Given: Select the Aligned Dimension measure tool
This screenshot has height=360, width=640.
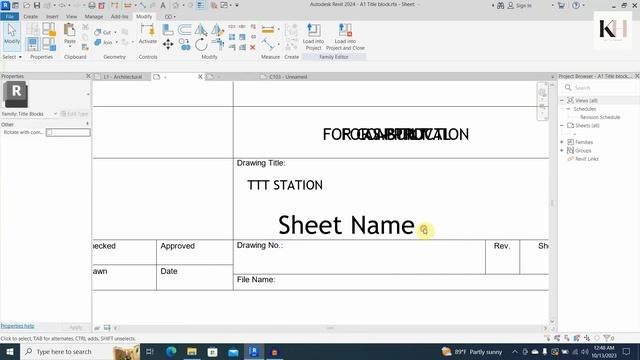Looking at the screenshot, I should coord(268,29).
